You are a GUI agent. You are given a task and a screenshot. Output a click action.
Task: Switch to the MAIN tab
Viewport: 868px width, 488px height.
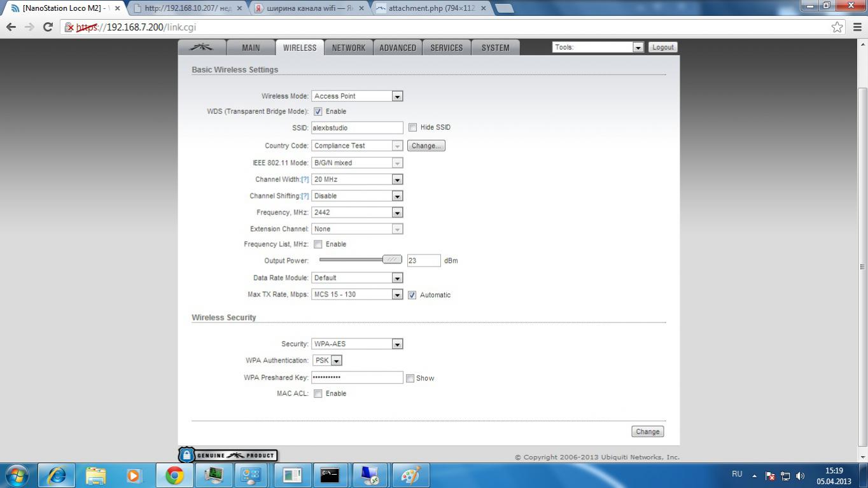[251, 48]
